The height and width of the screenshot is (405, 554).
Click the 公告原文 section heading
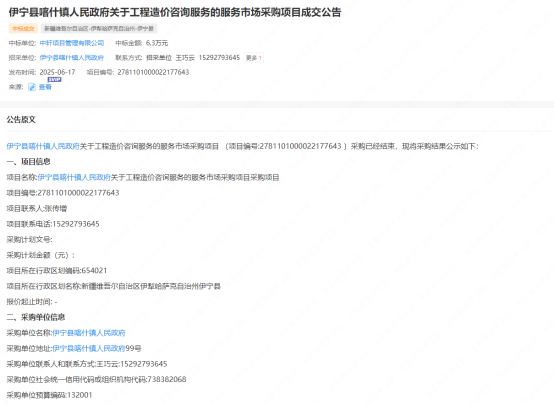click(x=21, y=120)
